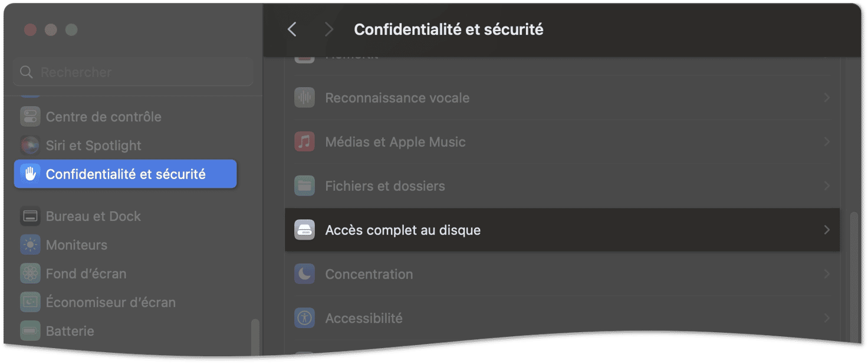Click the Accessibilité icon in the list
Image resolution: width=868 pixels, height=364 pixels.
coord(305,318)
